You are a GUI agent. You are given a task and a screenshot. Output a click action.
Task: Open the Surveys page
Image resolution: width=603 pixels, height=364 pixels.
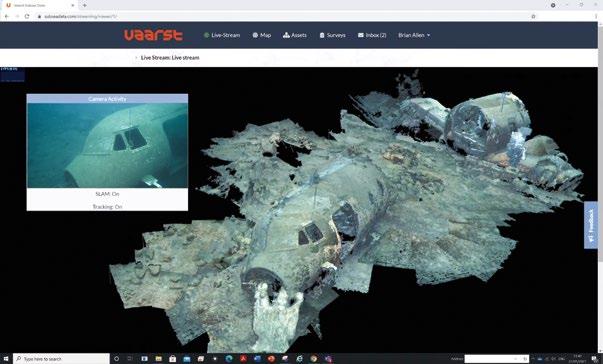coord(332,35)
